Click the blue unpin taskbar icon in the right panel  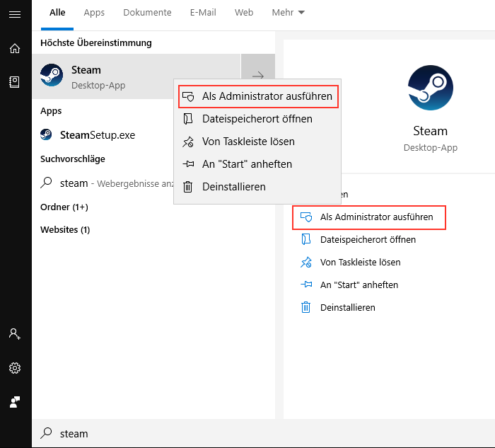(x=306, y=263)
